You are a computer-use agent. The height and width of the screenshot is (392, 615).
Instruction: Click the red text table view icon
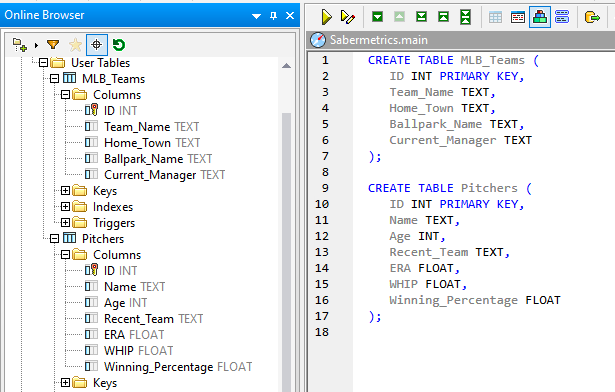pyautogui.click(x=518, y=17)
